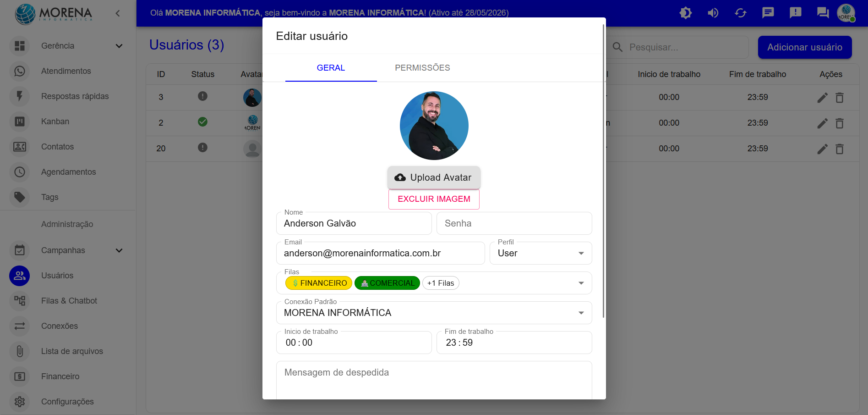This screenshot has width=868, height=415.
Task: Delete user 20 with trash icon
Action: (840, 149)
